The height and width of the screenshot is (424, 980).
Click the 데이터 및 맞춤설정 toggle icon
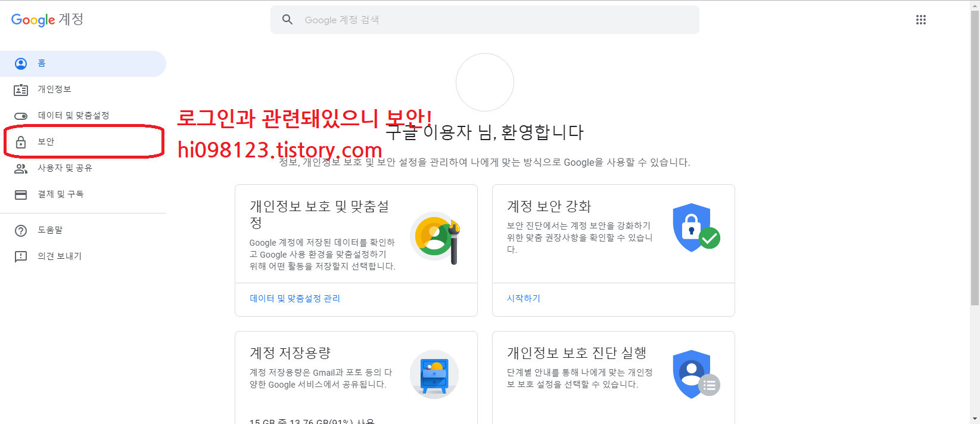pyautogui.click(x=21, y=116)
